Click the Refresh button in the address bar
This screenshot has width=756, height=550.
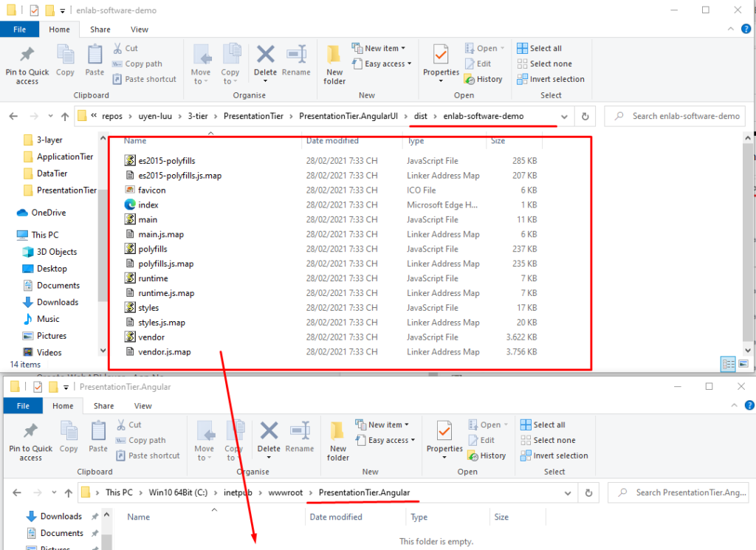pos(584,116)
